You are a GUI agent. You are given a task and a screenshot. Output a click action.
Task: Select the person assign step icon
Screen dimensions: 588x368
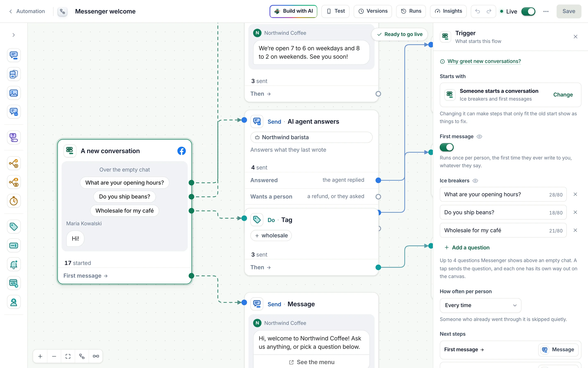pos(14,302)
